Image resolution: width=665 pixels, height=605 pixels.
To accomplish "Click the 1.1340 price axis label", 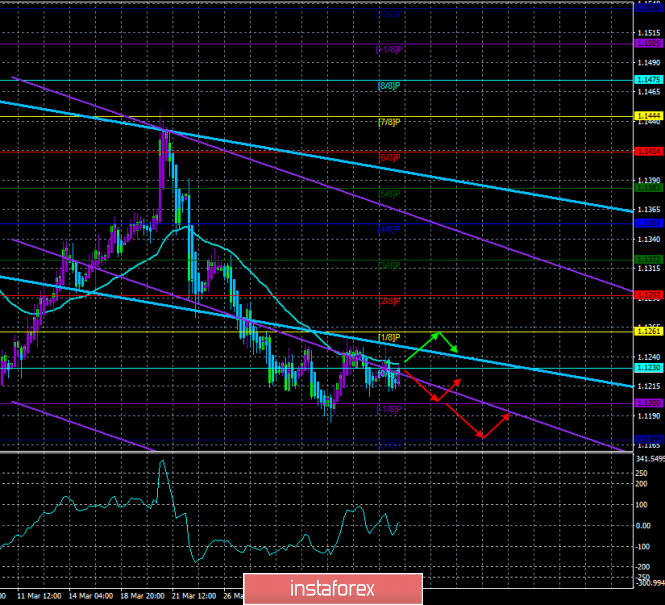I will [x=649, y=240].
